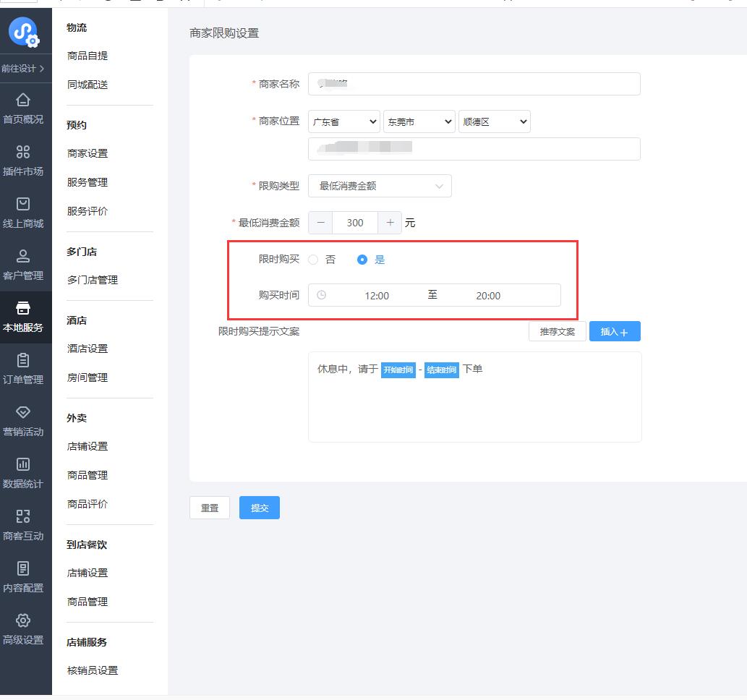Click the 推荐文案 button
The width and height of the screenshot is (747, 700).
click(557, 332)
